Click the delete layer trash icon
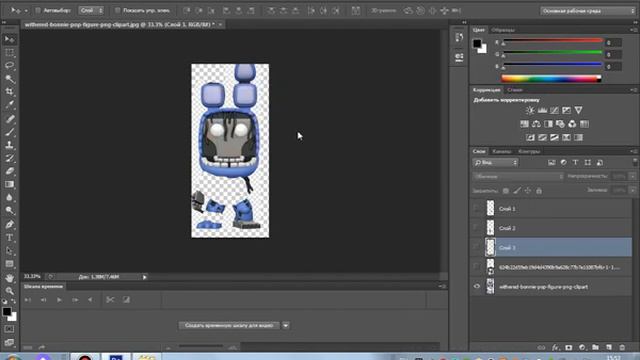This screenshot has width=640, height=360. click(622, 347)
